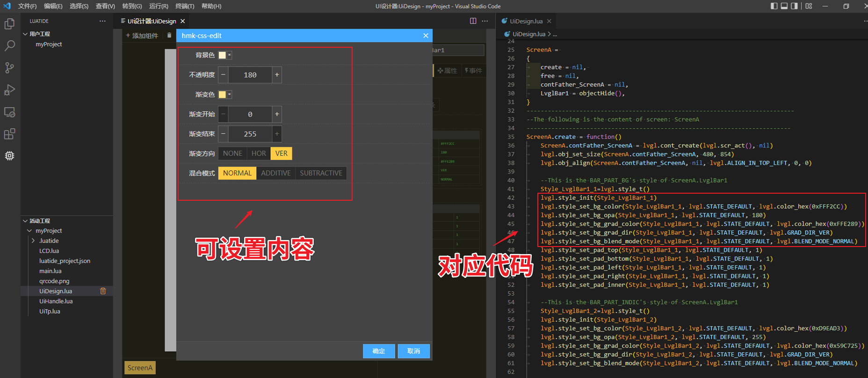Toggle primary side bar layout icon
The width and height of the screenshot is (868, 378).
coord(774,6)
